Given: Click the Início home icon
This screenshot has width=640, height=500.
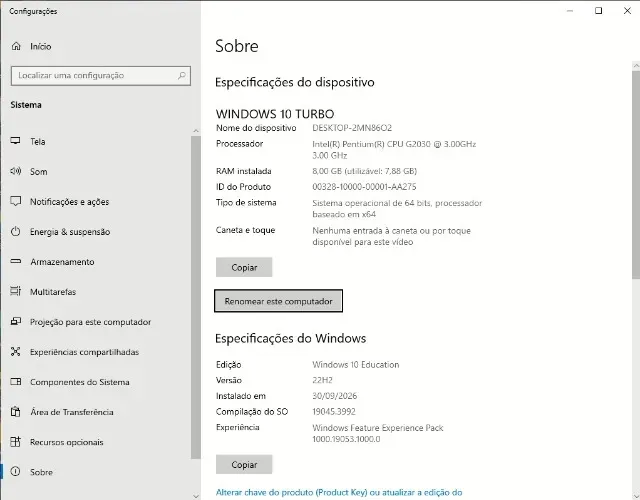Looking at the screenshot, I should [x=16, y=46].
